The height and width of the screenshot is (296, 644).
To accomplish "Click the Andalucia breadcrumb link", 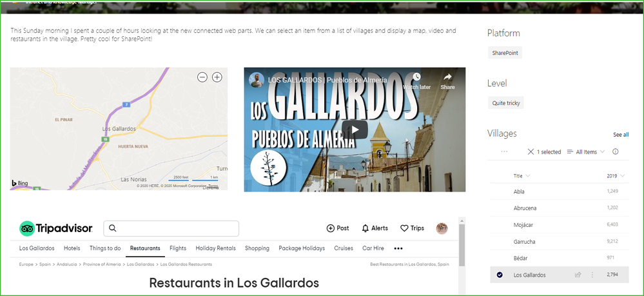I will pos(66,264).
